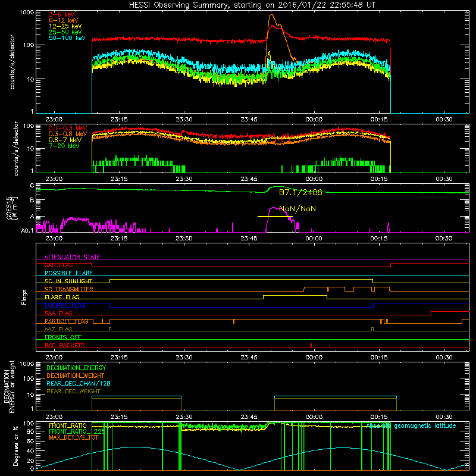Screen dimensions: 476x476
Task: Select the 12-25 keV legend label
Action: click(65, 26)
